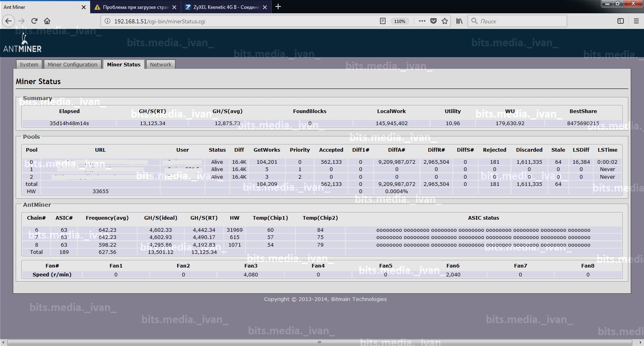Reset the 110% zoom level badge
Image resolution: width=644 pixels, height=346 pixels.
click(400, 21)
